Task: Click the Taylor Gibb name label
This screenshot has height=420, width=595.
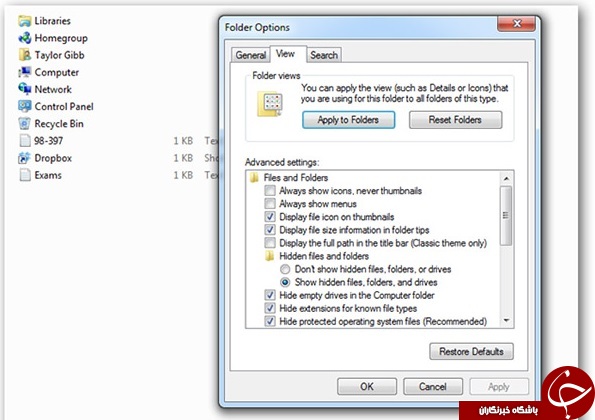Action: (59, 55)
